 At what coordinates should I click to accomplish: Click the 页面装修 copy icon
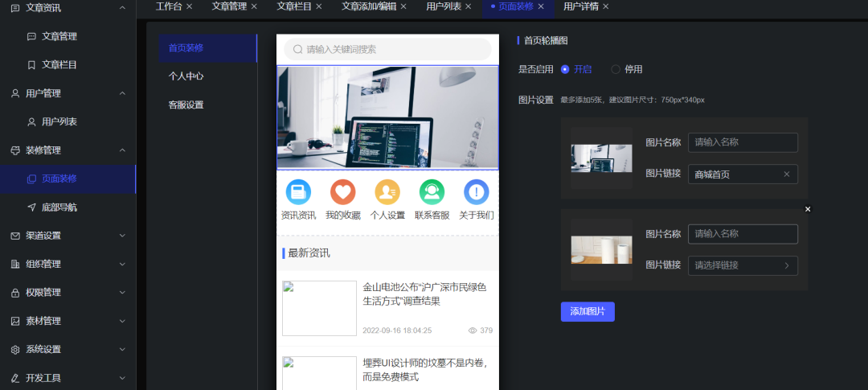(31, 179)
